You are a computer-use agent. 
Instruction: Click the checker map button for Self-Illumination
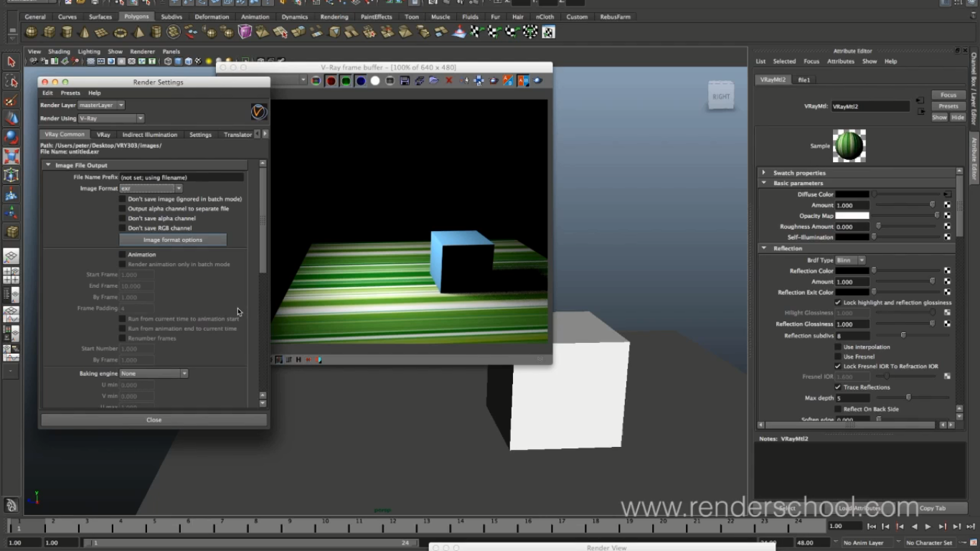pyautogui.click(x=947, y=237)
